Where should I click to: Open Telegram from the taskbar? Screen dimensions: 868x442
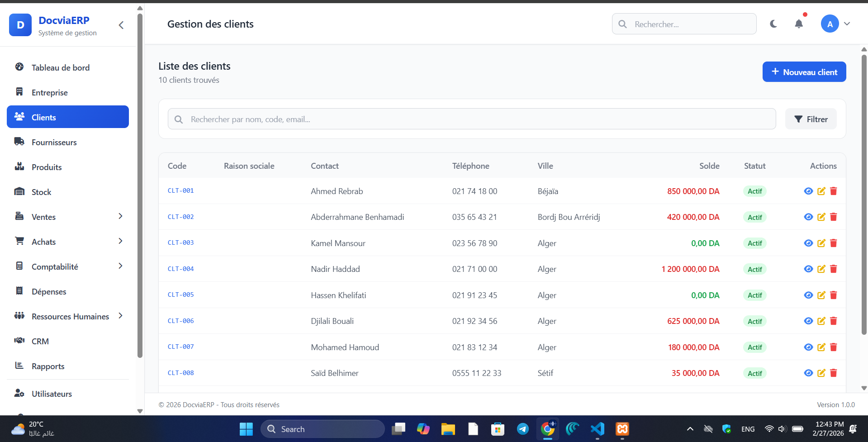522,429
